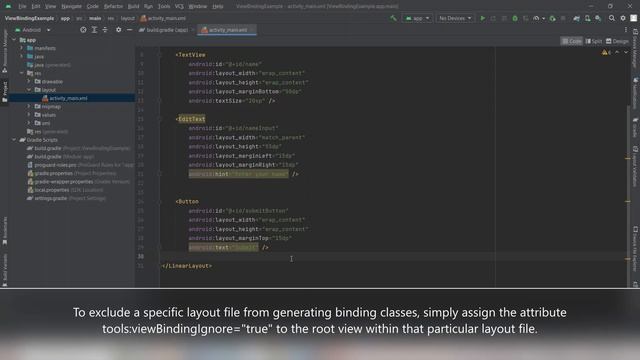Screen dimensions: 640x360
Task: Click the main breadcrumb in navigation bar
Action: tap(95, 18)
